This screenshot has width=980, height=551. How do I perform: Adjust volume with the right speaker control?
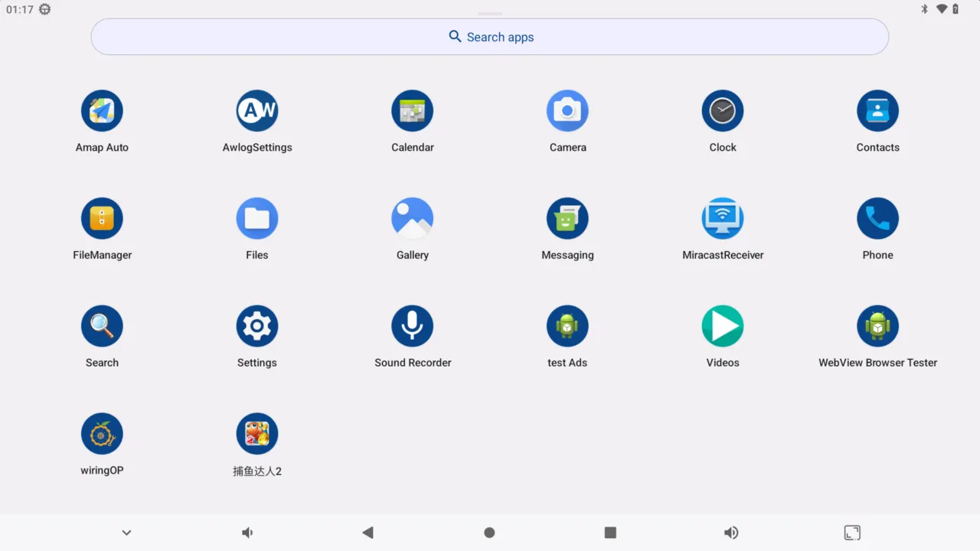[x=730, y=532]
